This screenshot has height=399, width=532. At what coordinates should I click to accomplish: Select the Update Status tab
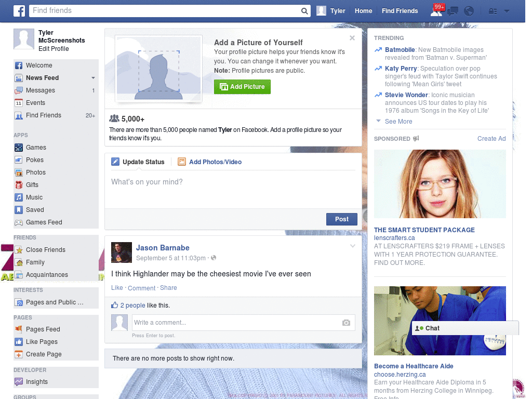pos(138,162)
